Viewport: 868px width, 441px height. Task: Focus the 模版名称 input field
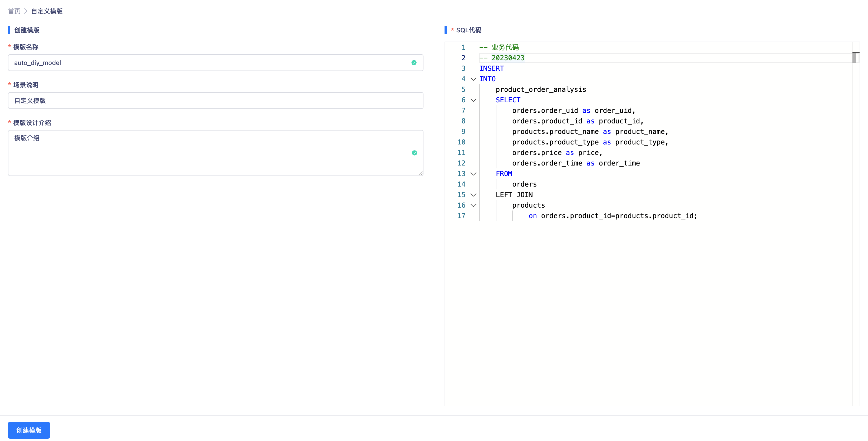(216, 63)
